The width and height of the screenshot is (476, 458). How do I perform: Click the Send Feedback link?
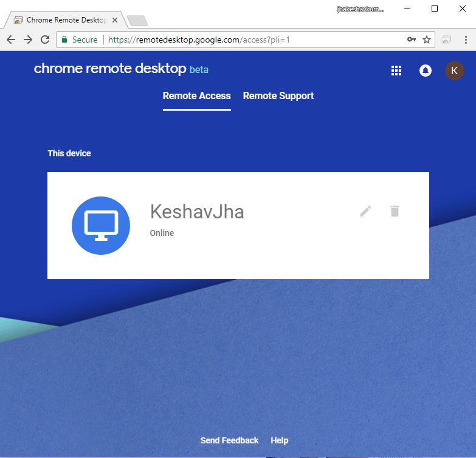pyautogui.click(x=229, y=440)
